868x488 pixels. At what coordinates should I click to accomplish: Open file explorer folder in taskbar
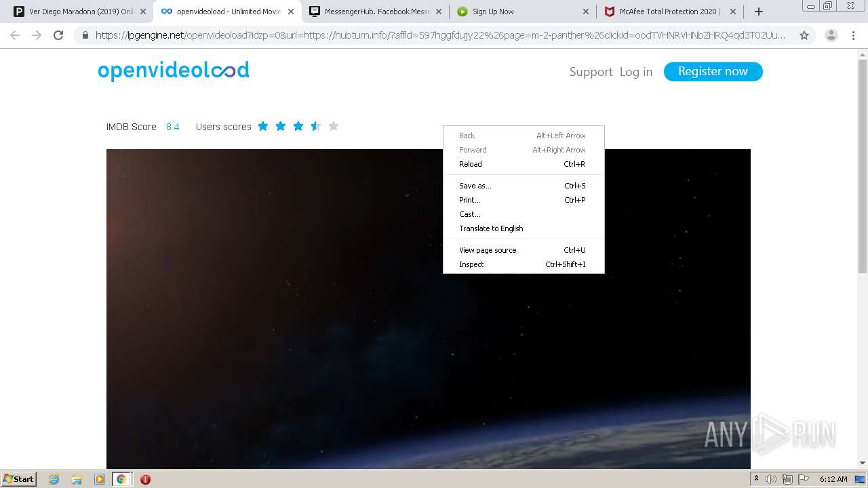pyautogui.click(x=77, y=479)
